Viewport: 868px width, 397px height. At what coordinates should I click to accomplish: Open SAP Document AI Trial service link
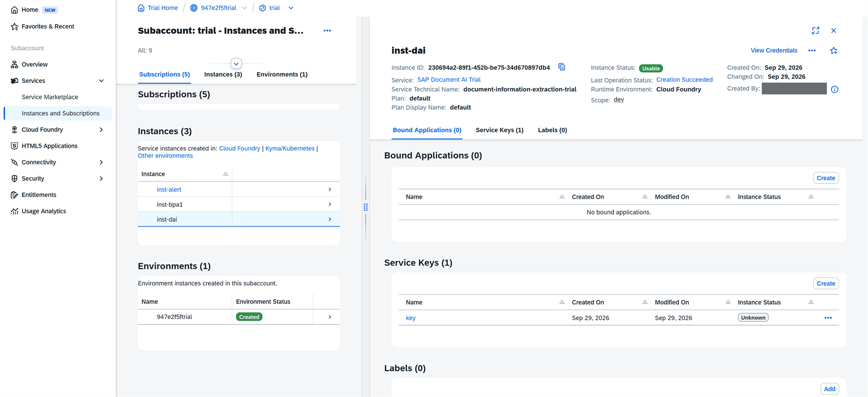click(449, 79)
